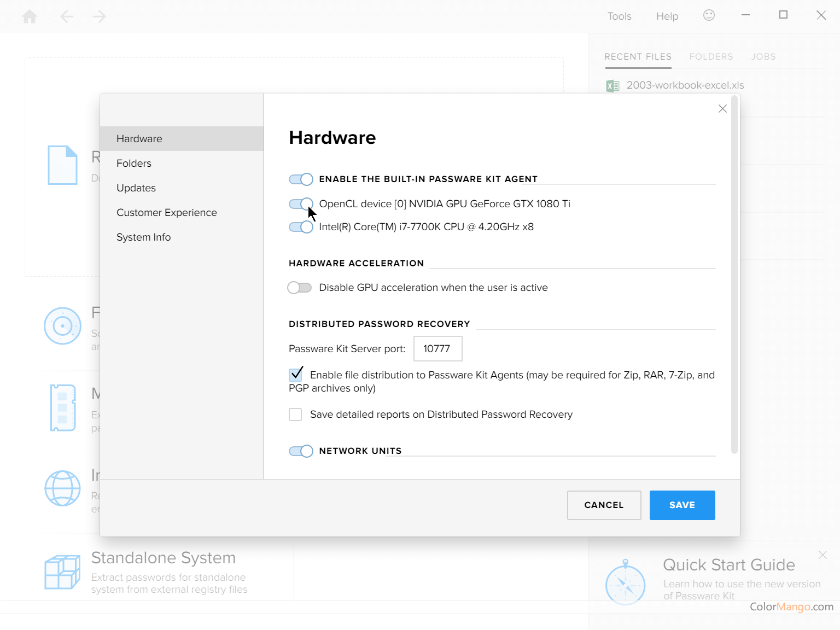Close the Hardware settings dialog
Viewport: 840px width, 630px height.
point(722,109)
